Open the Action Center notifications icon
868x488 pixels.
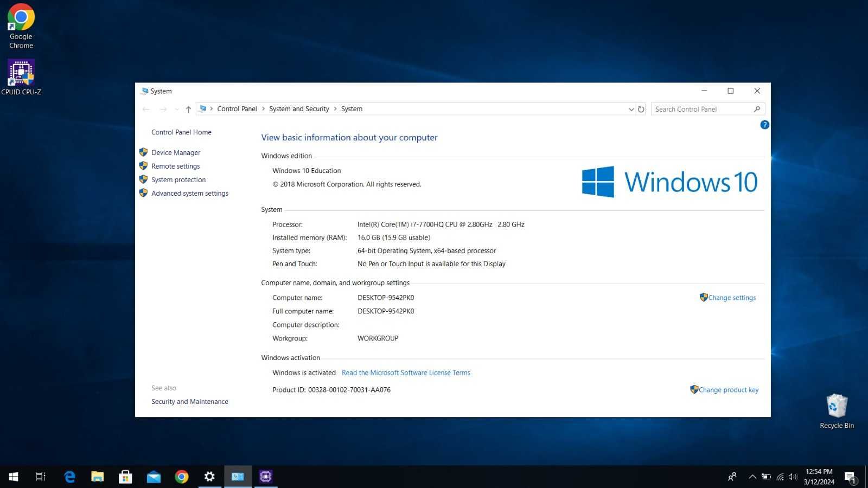click(851, 477)
